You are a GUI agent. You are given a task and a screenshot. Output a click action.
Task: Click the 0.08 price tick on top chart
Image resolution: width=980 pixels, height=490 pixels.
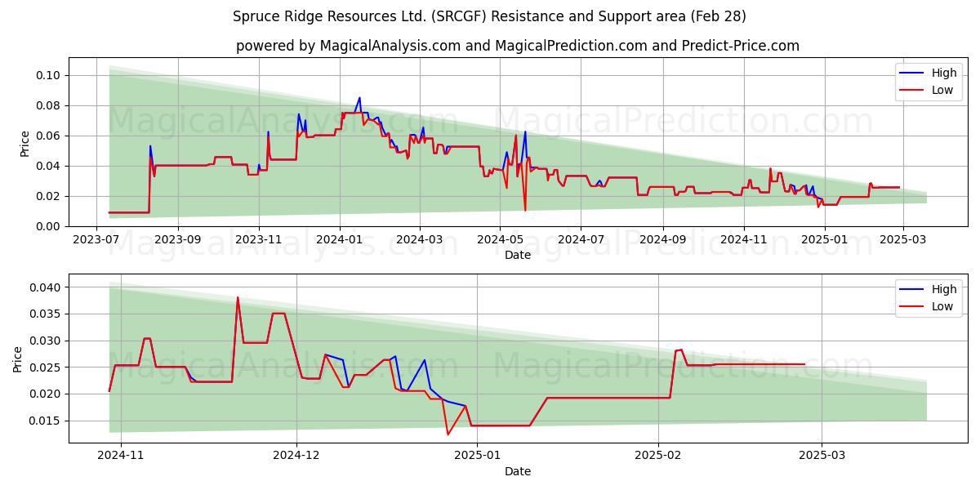click(49, 105)
